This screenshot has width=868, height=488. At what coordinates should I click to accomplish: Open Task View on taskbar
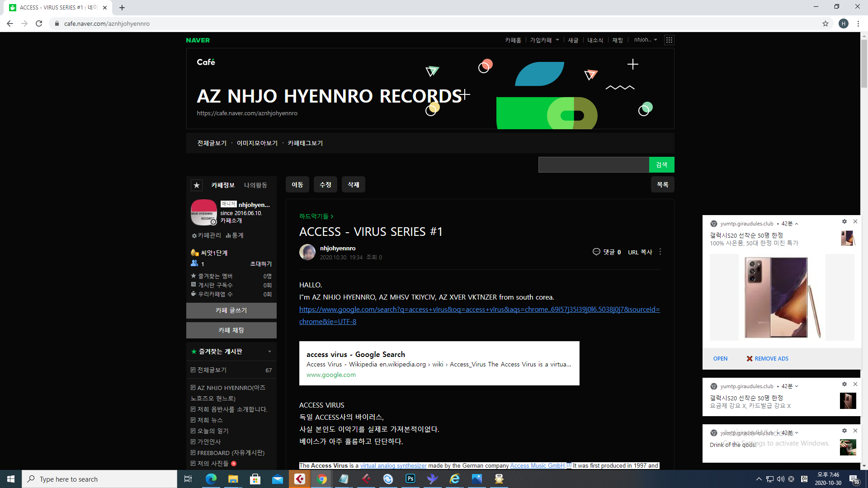pos(188,479)
